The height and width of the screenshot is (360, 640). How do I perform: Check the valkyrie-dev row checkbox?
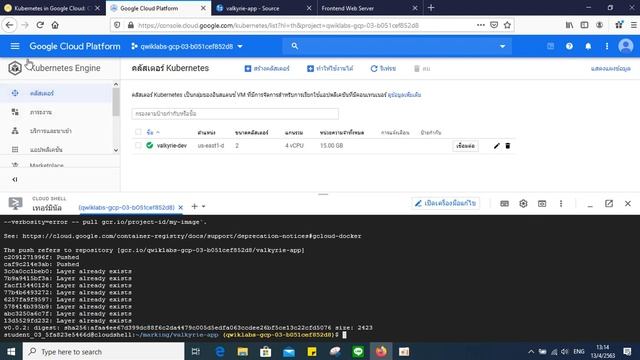(138, 145)
